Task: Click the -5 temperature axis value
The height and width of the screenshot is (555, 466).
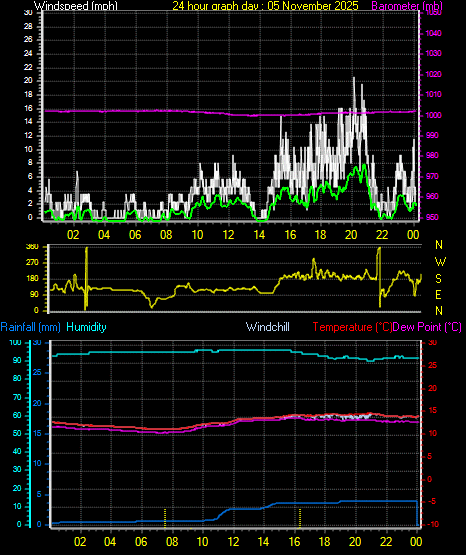Action: coord(432,502)
